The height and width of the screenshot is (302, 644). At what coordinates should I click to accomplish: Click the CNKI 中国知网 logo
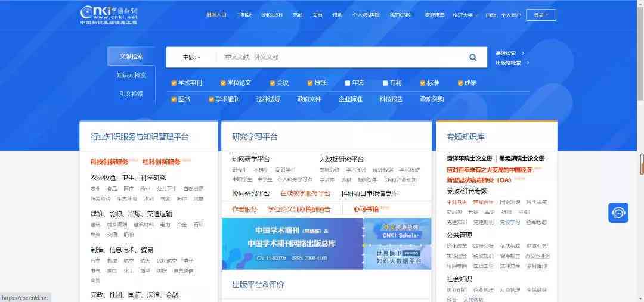[109, 15]
